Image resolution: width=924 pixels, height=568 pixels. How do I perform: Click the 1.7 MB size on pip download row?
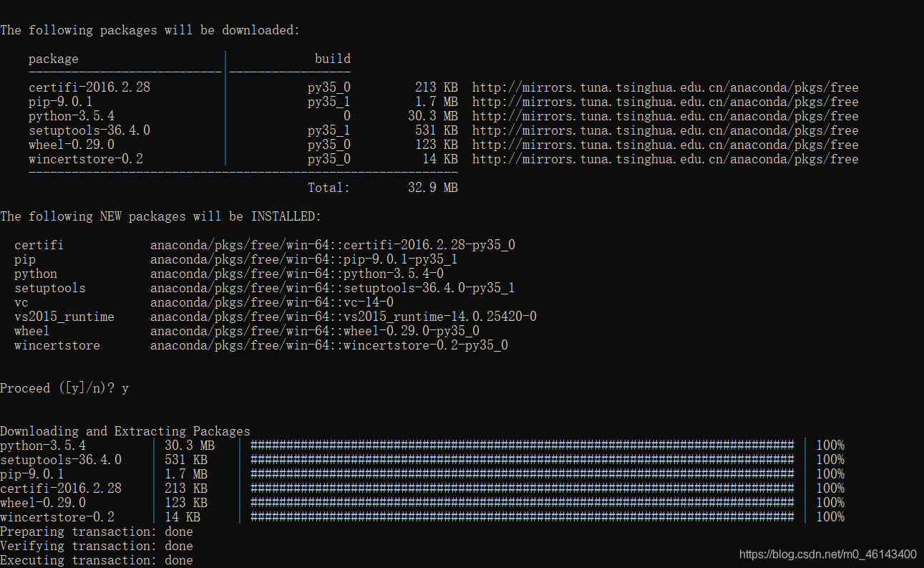coord(437,102)
